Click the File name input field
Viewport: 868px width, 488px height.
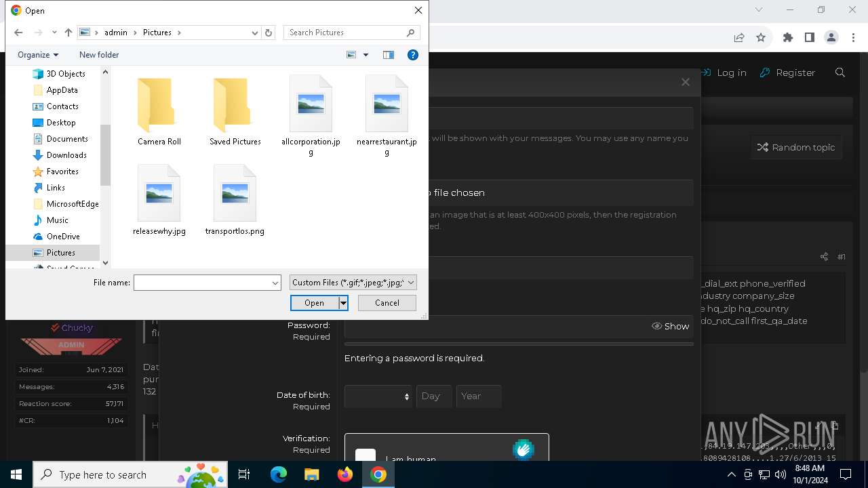202,283
